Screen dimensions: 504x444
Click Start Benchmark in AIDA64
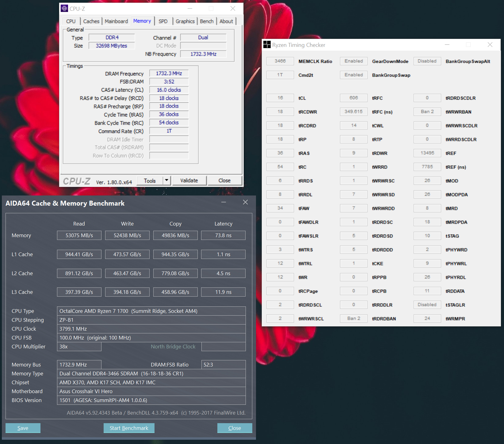(129, 428)
